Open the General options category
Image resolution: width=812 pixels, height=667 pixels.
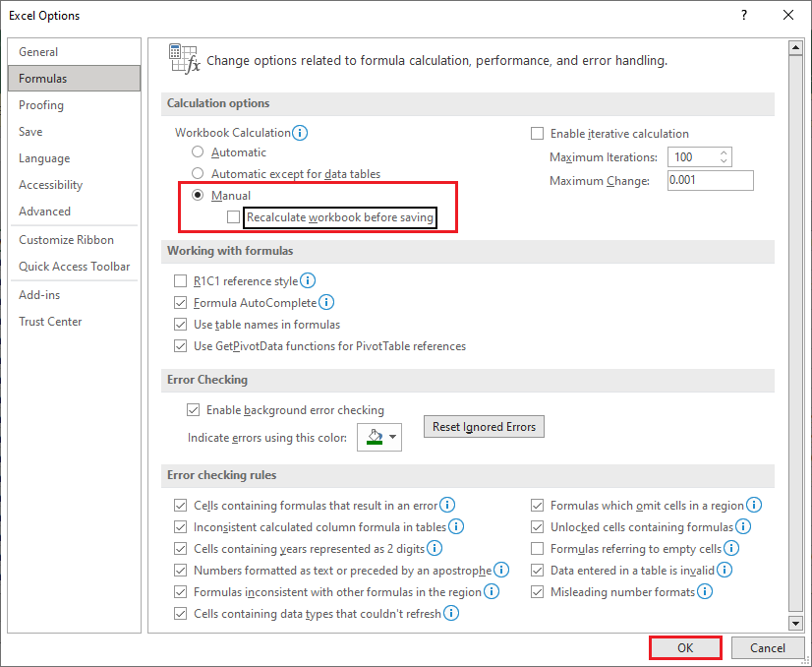(x=74, y=52)
